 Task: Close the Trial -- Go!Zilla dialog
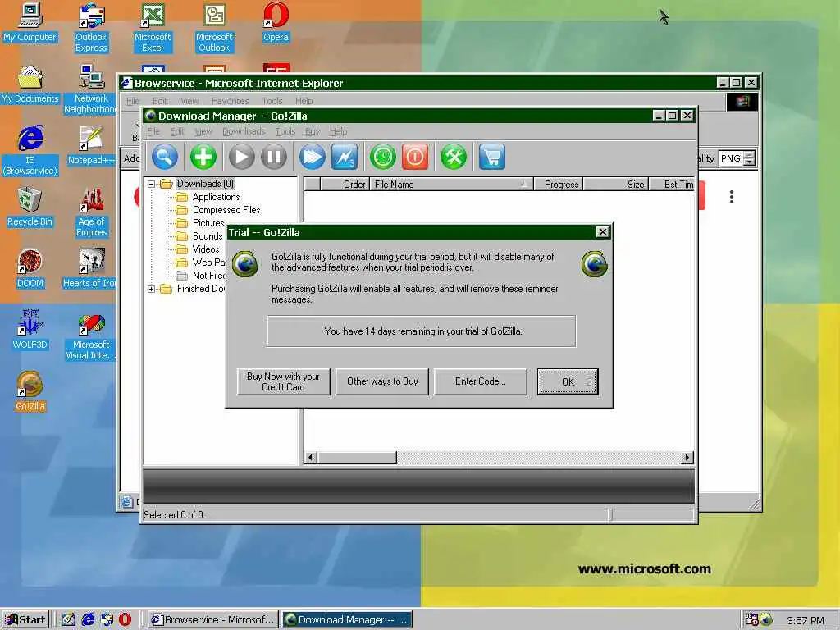click(x=603, y=231)
